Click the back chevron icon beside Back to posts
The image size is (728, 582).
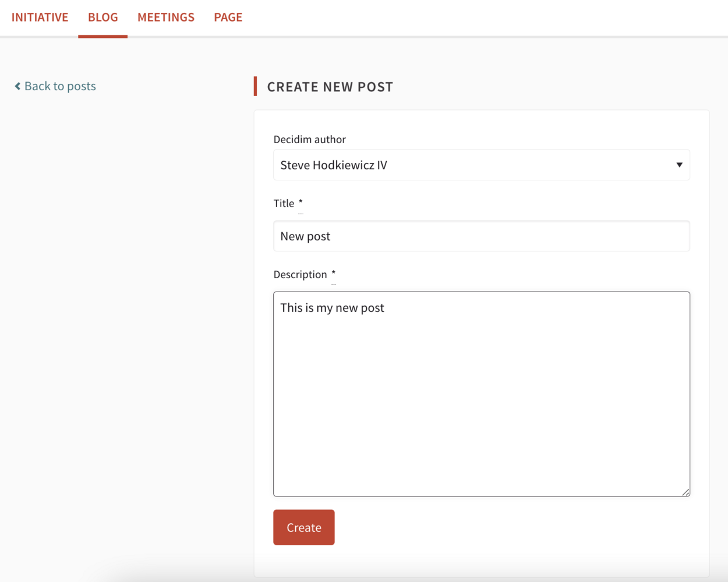[17, 86]
